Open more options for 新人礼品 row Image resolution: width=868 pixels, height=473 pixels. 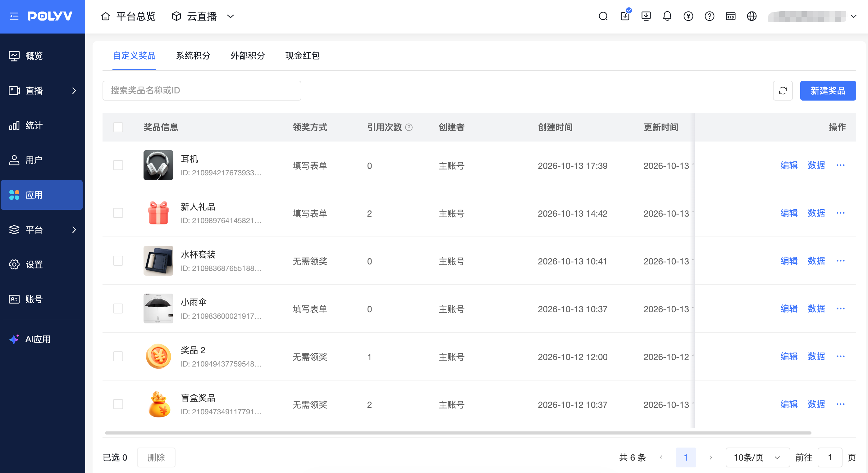pos(840,213)
